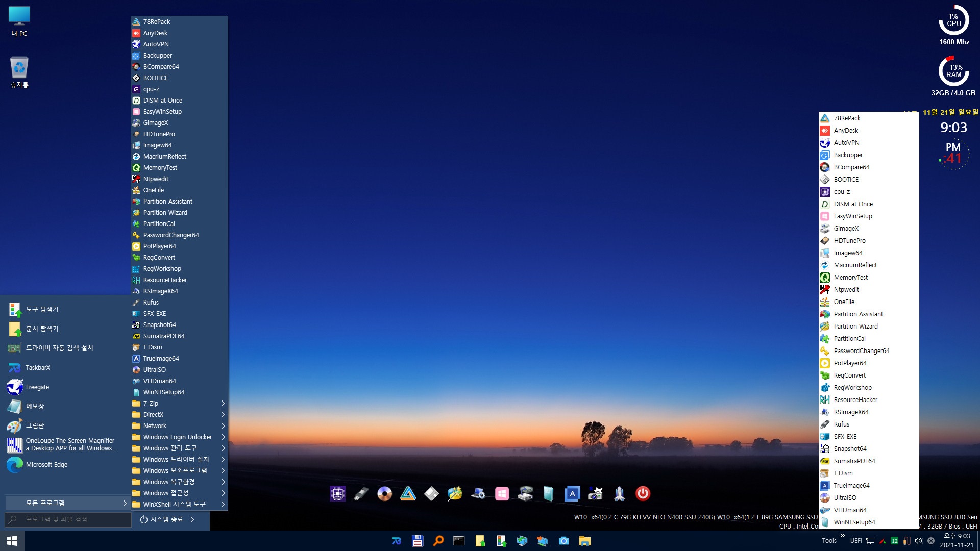Launch 드라이버 자동 검색 설치 entry
The image size is (980, 551).
65,348
